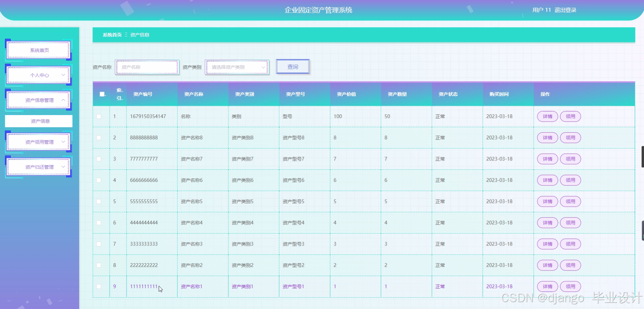Check the box for row 8888888888

pos(99,138)
